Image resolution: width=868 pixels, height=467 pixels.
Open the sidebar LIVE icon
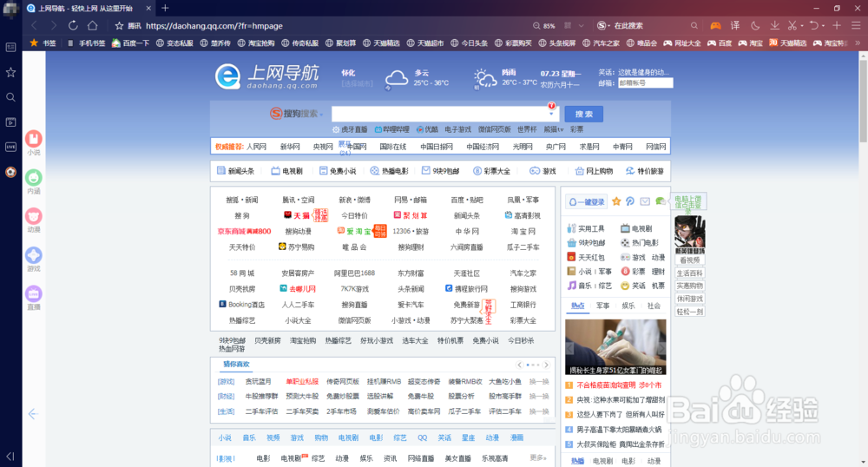coord(10,148)
